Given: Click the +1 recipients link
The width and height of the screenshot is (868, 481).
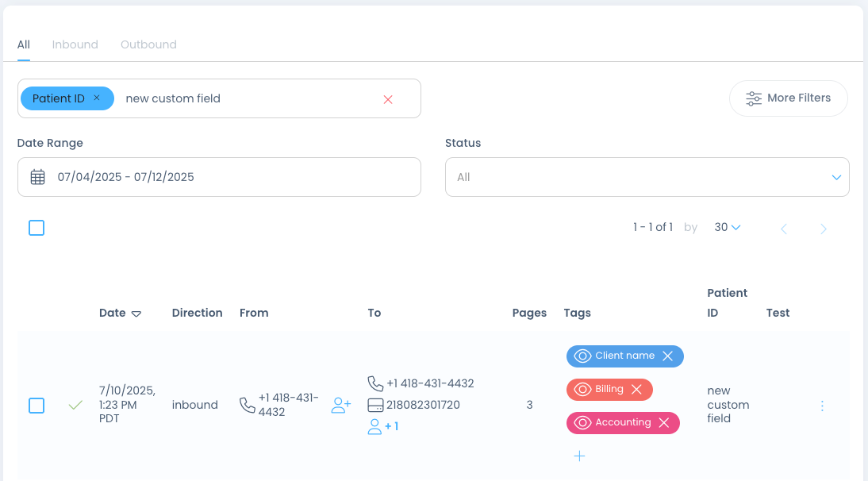Looking at the screenshot, I should 384,427.
